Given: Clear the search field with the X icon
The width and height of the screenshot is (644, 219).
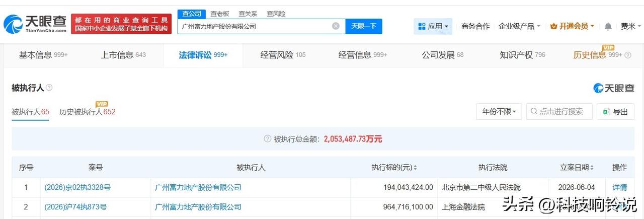Looking at the screenshot, I should tap(336, 26).
